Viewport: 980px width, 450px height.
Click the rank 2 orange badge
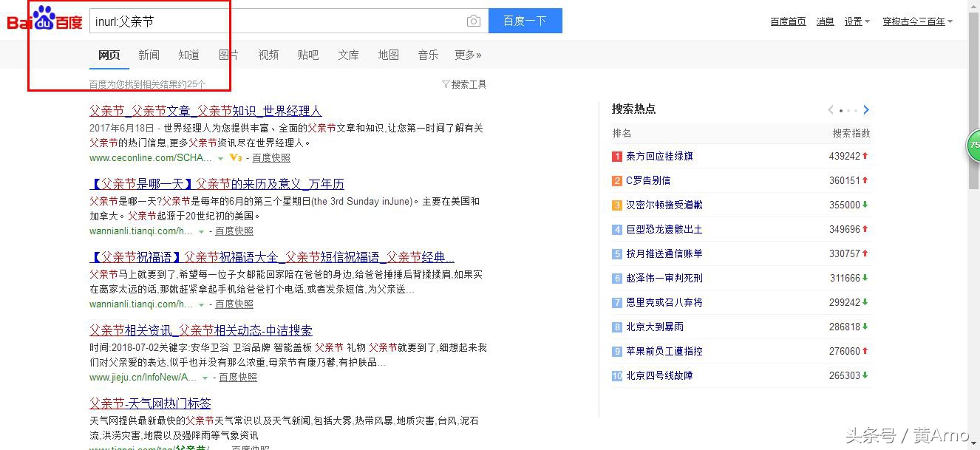(x=617, y=180)
